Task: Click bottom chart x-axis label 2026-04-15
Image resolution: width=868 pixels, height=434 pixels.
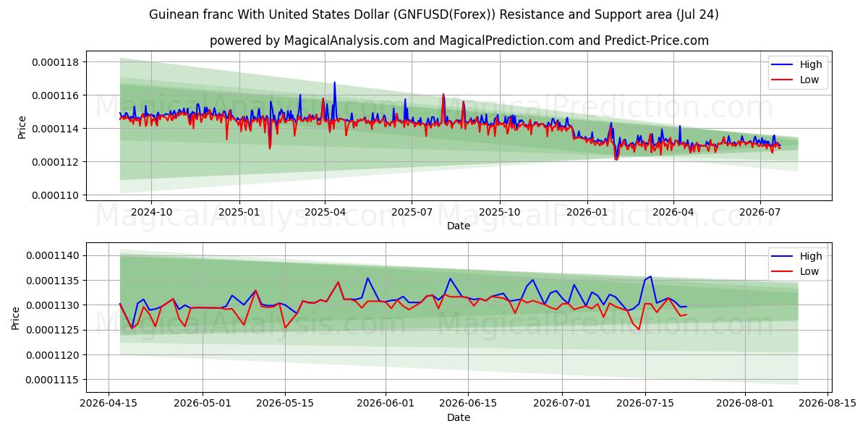Action: 109,404
